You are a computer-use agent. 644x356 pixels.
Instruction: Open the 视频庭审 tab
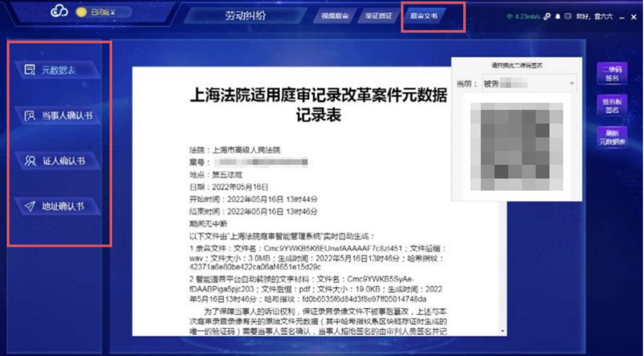335,16
